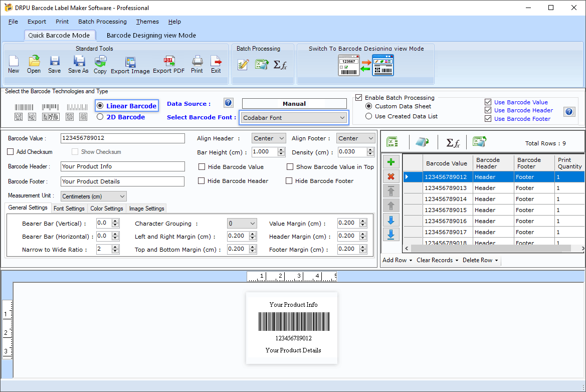Choose the Save As icon
Screen dimensions: 586x392
tap(79, 64)
